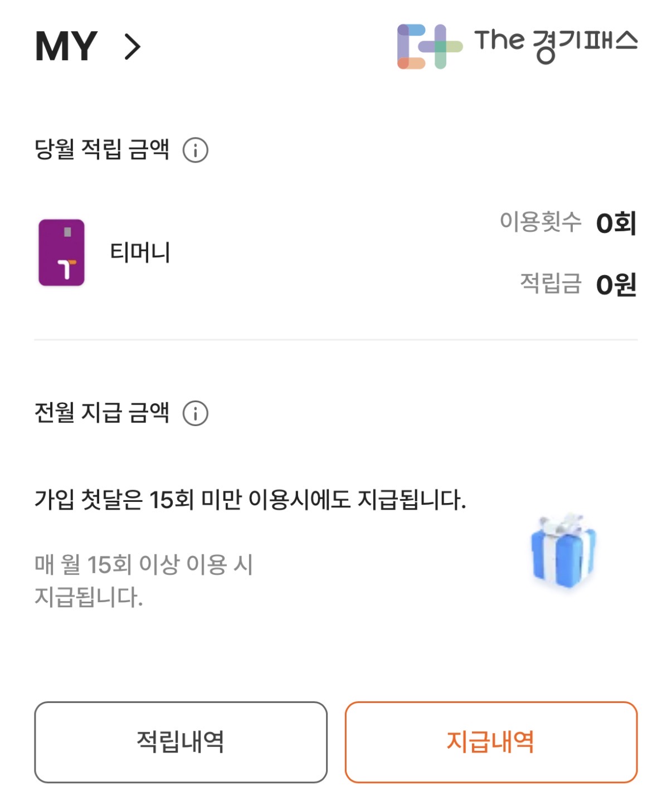Select the 티머니 card name label

tap(140, 252)
